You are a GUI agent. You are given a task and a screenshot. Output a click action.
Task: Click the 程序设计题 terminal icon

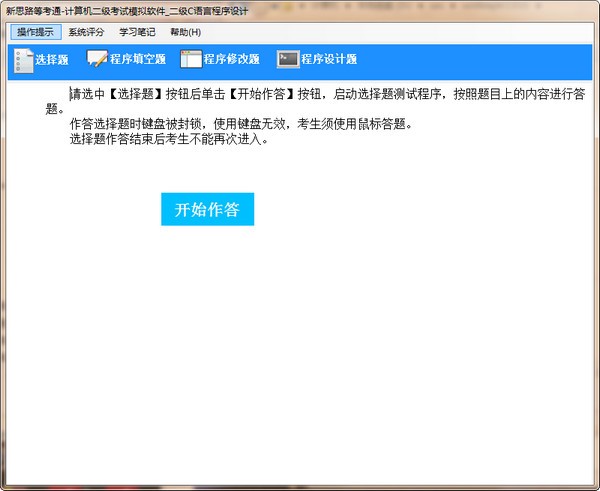pyautogui.click(x=288, y=59)
